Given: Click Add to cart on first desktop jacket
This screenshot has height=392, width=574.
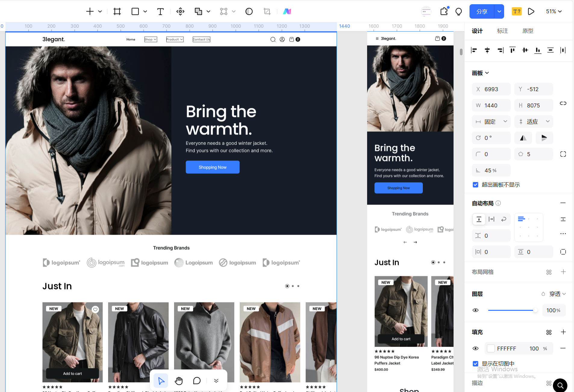Looking at the screenshot, I should tap(73, 374).
